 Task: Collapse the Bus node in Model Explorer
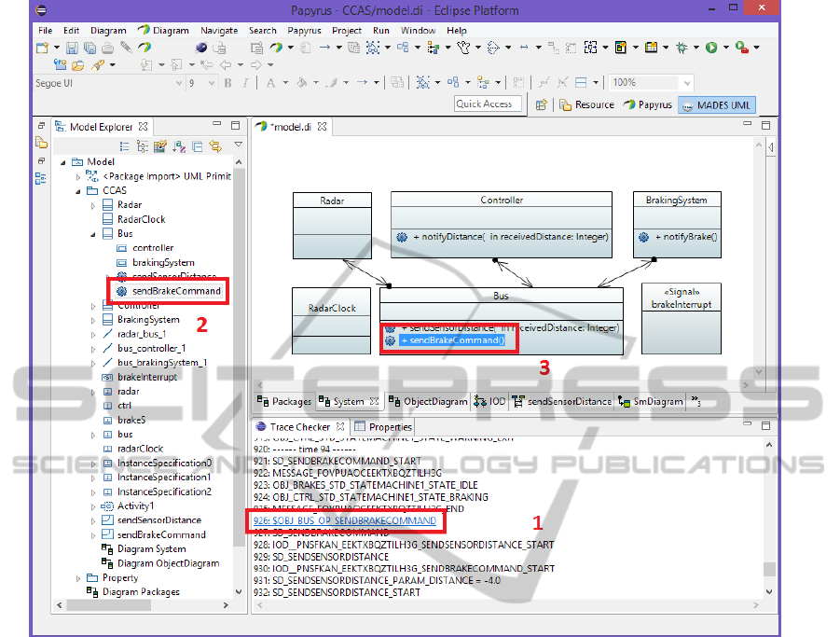click(x=93, y=234)
